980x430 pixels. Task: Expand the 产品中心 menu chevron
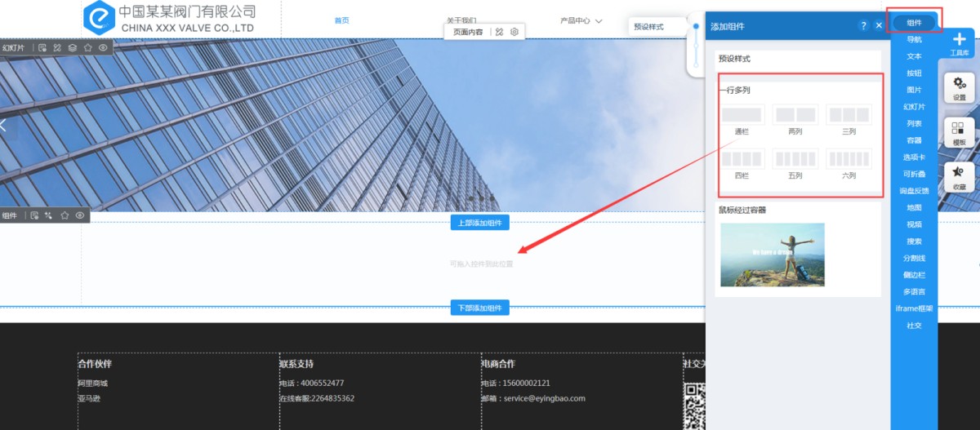(599, 21)
